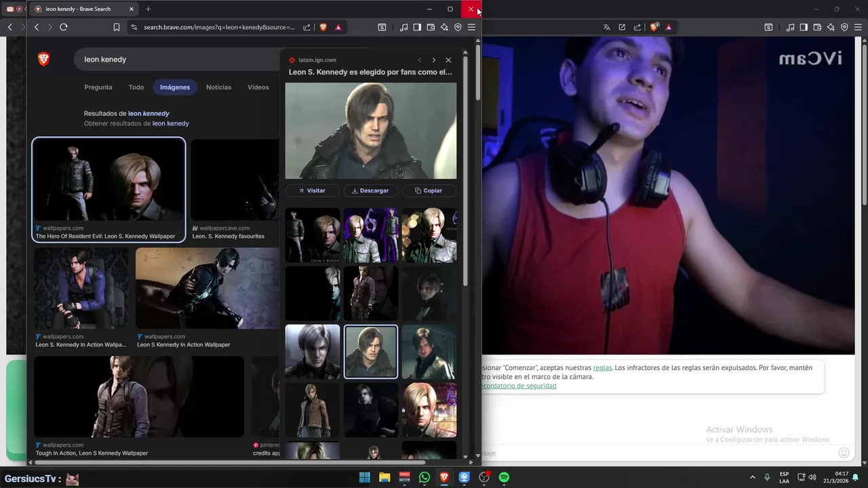The height and width of the screenshot is (488, 868).
Task: Open Leo AI icon in back window
Action: [831, 27]
